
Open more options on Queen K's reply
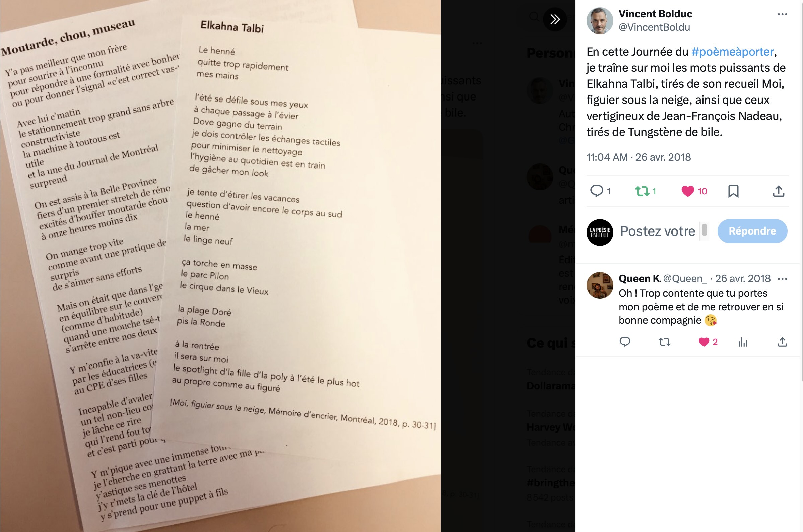tap(782, 279)
